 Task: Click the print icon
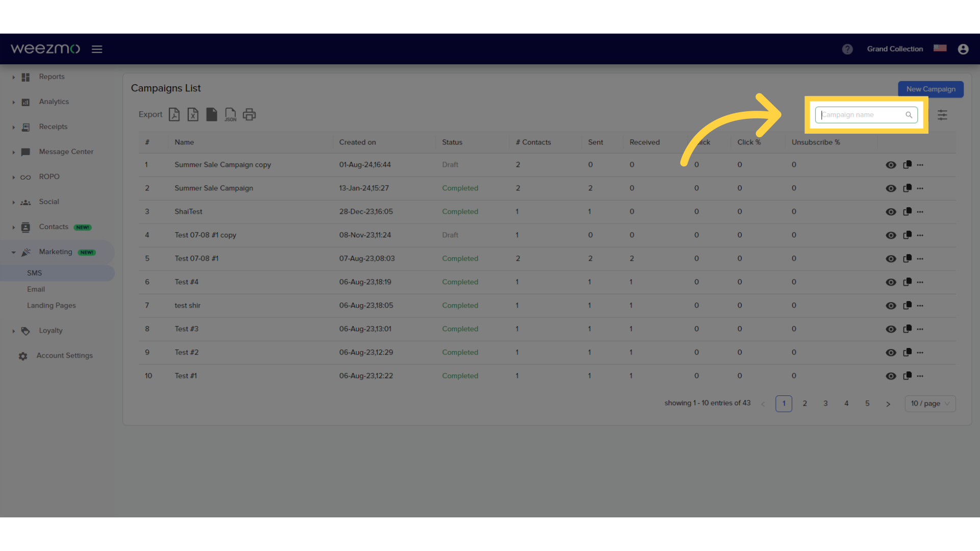pyautogui.click(x=250, y=114)
